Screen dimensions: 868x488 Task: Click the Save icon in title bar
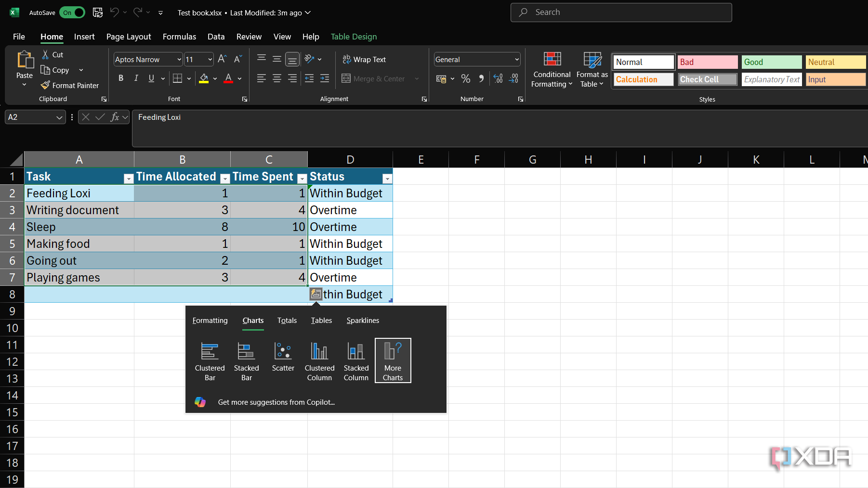pyautogui.click(x=98, y=13)
